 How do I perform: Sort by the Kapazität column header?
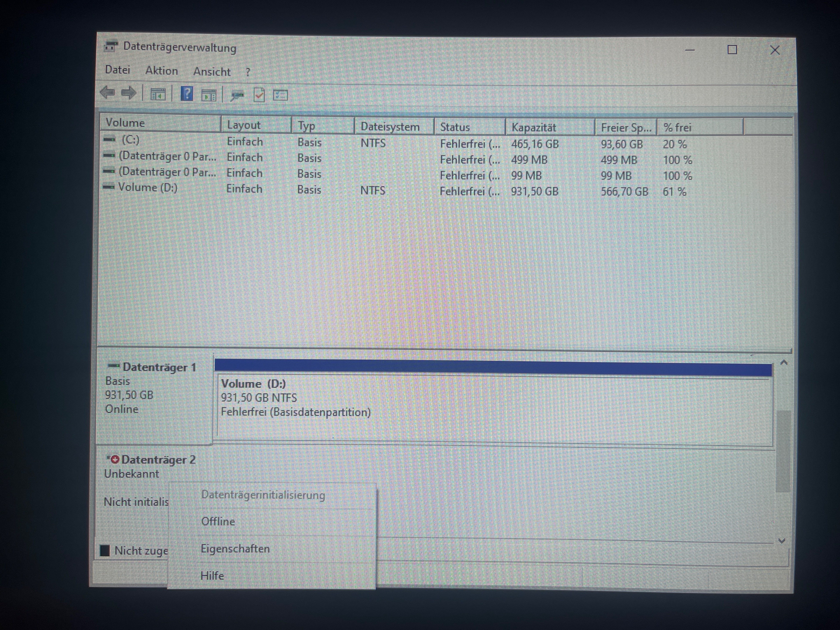[x=534, y=128]
